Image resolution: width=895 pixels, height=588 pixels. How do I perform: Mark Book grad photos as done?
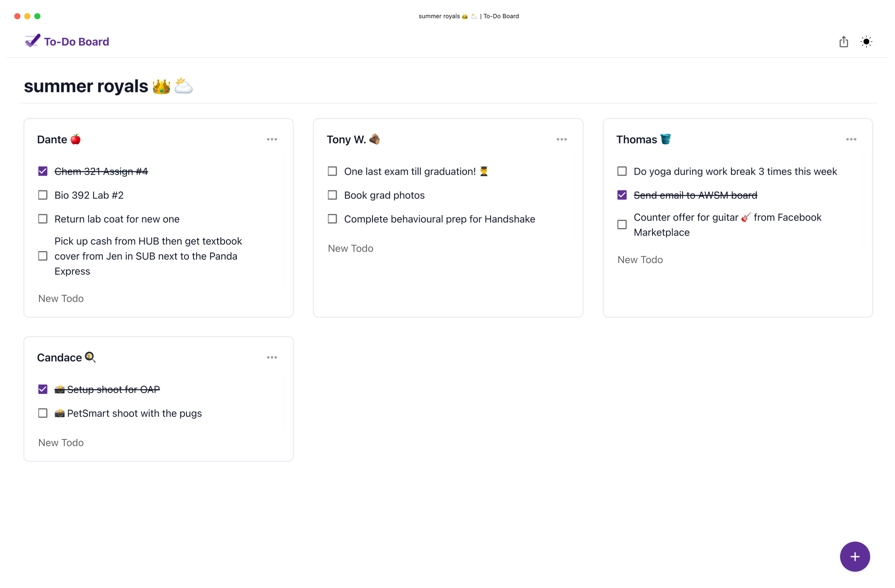(332, 195)
